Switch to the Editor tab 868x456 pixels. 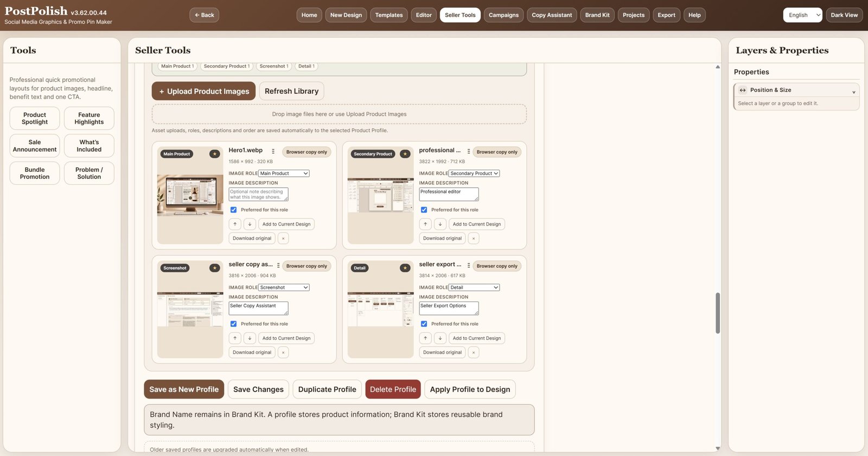click(424, 15)
